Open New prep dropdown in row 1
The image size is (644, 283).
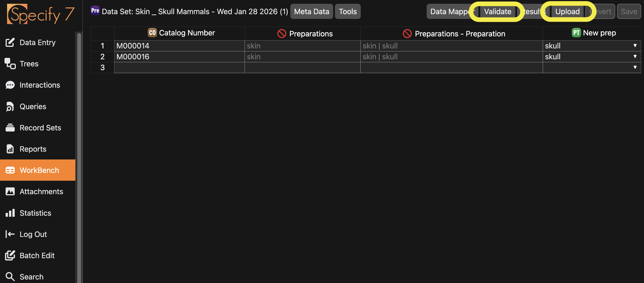pos(635,46)
